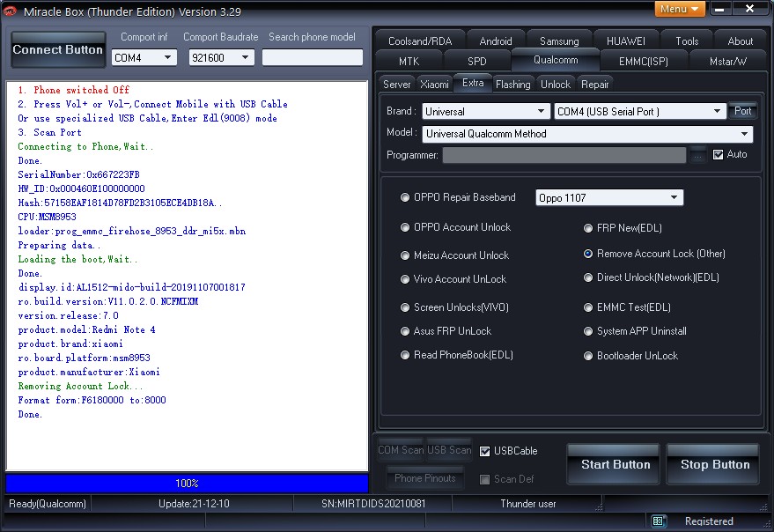
Task: Open the Tools tab
Action: (x=687, y=41)
